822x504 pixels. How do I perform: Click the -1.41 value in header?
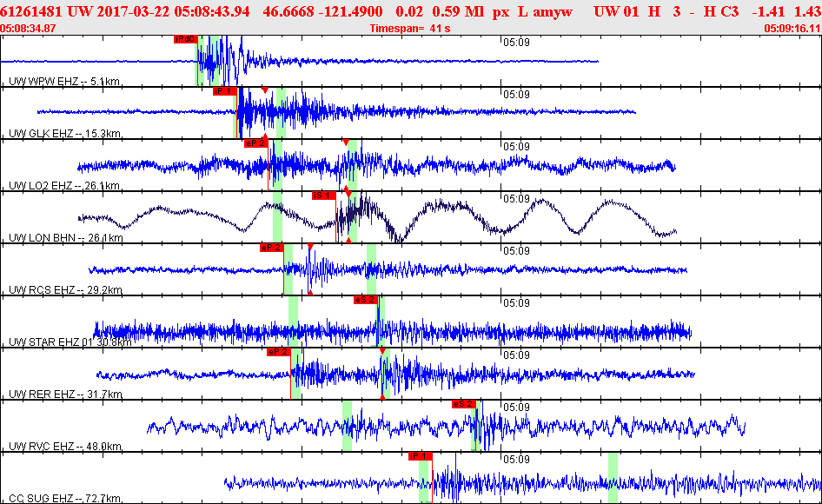[770, 11]
